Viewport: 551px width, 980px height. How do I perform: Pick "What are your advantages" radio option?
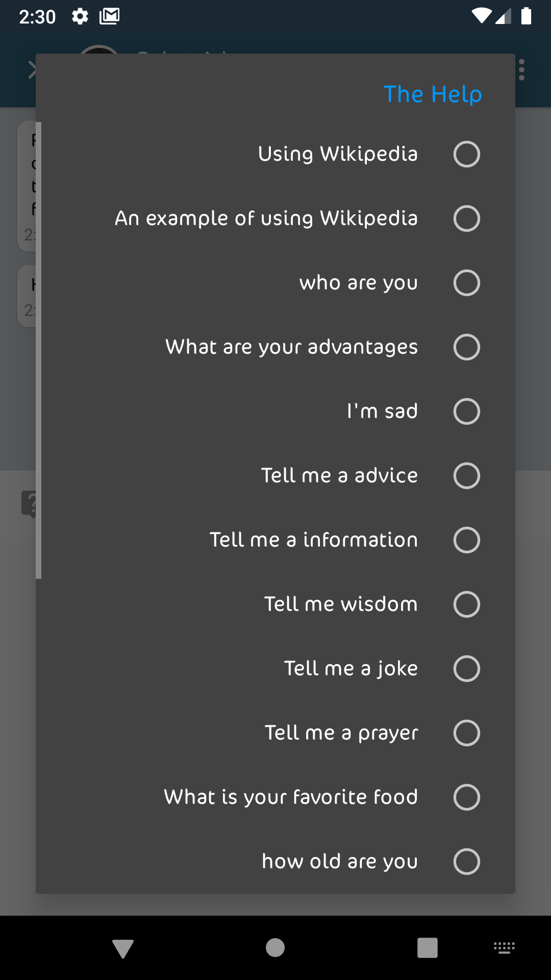[x=466, y=347]
